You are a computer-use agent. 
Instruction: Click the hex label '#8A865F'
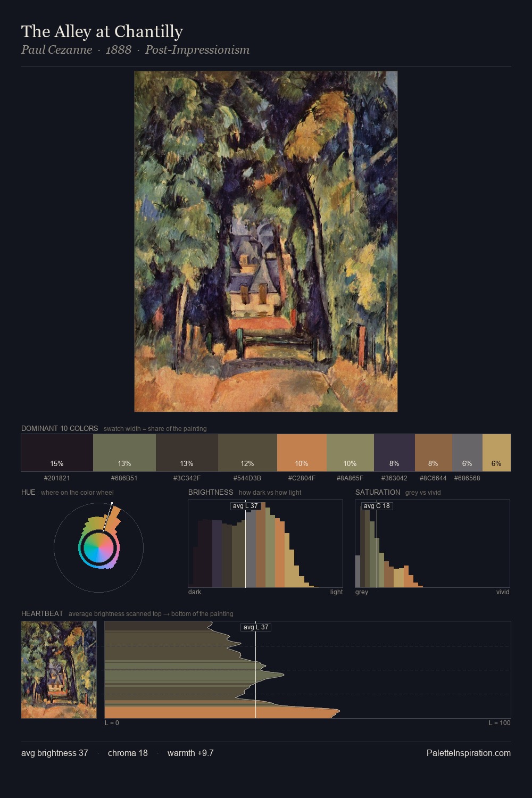pyautogui.click(x=350, y=478)
